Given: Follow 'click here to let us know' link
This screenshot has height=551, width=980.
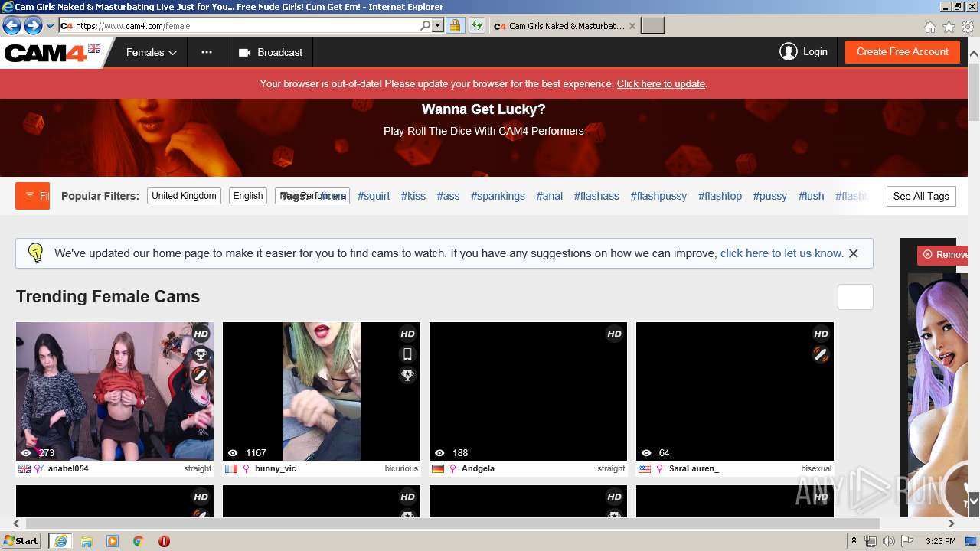Looking at the screenshot, I should tap(782, 253).
